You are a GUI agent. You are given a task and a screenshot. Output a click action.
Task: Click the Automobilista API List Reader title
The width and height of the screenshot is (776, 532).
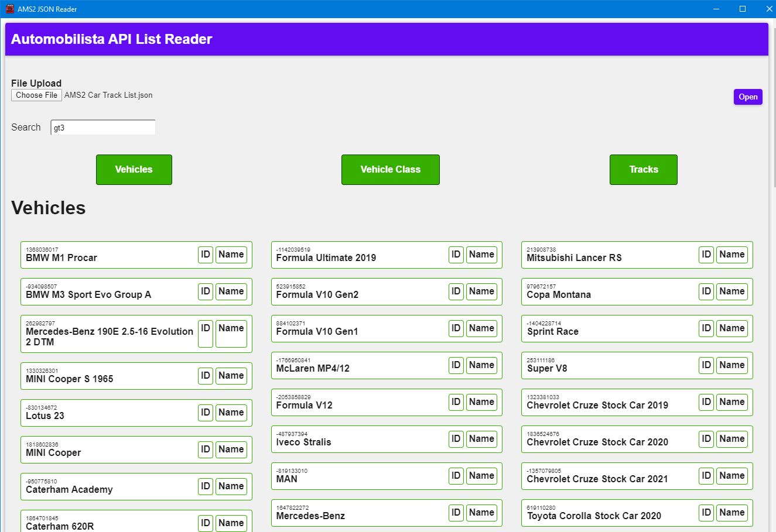111,39
